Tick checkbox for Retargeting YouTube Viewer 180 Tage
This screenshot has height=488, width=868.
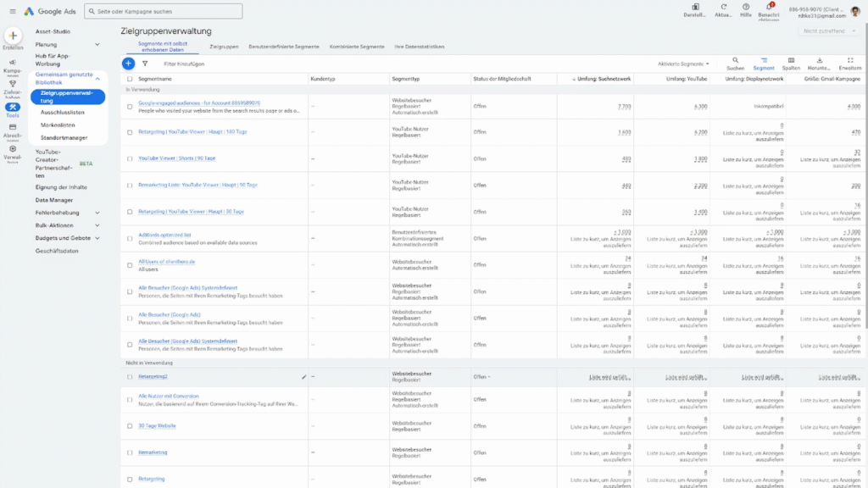pyautogui.click(x=130, y=132)
